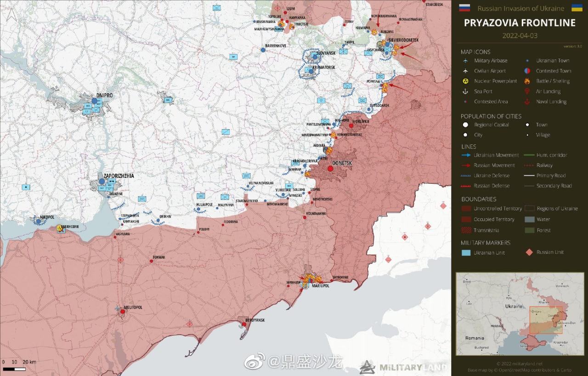Click the Pryazovia Frontline title
The width and height of the screenshot is (588, 376).
point(520,23)
